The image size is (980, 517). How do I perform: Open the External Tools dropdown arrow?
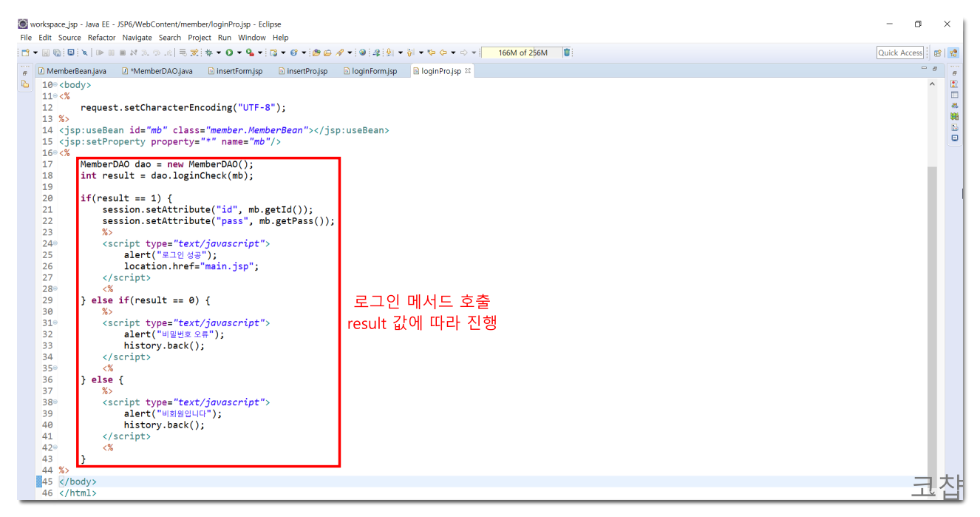pos(260,53)
